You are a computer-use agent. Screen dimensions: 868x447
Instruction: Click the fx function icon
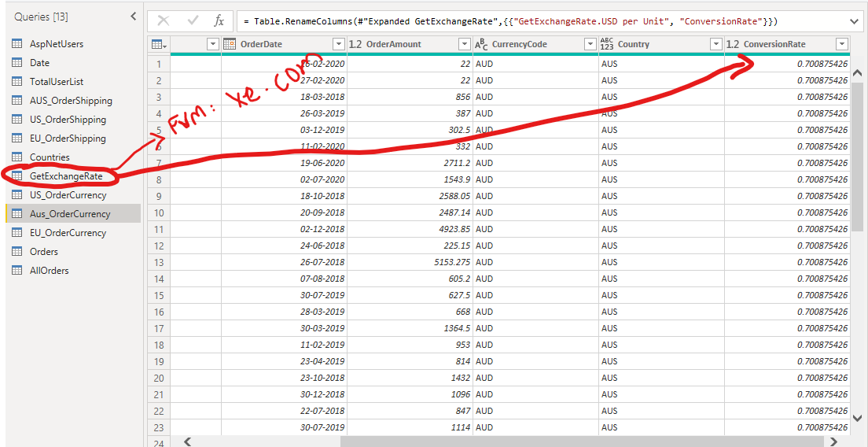(x=219, y=21)
